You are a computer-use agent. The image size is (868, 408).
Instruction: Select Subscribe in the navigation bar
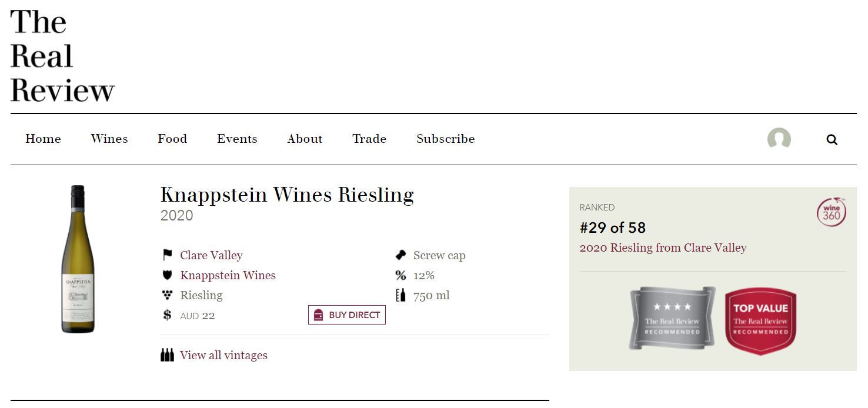coord(445,139)
